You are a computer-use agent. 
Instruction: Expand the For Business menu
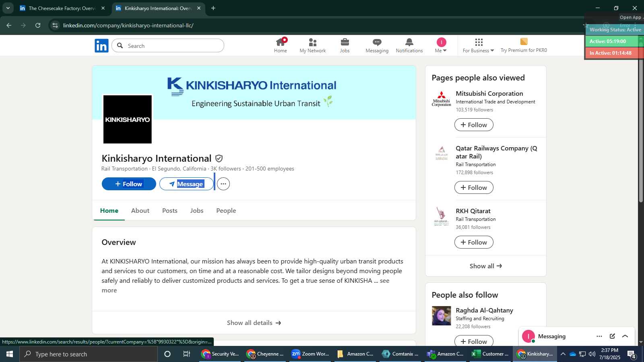pyautogui.click(x=478, y=45)
